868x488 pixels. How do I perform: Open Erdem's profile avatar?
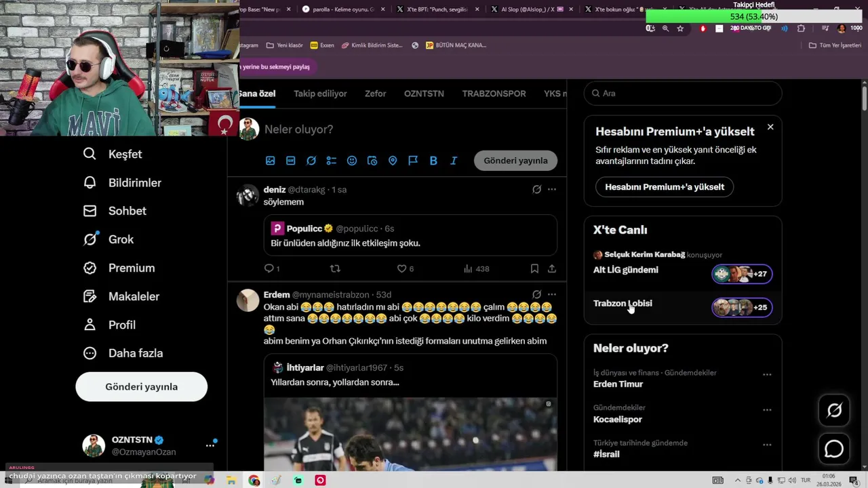click(248, 300)
